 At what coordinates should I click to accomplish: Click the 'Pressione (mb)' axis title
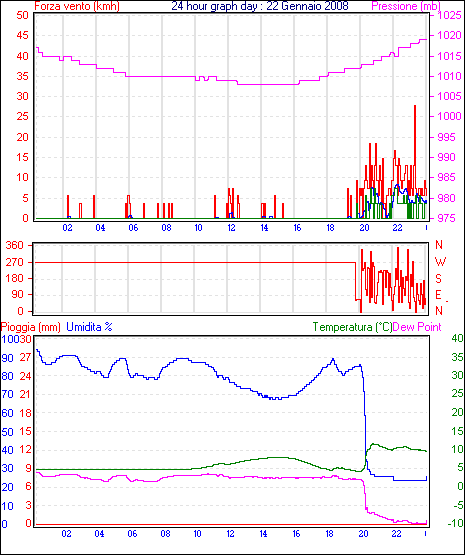pos(406,6)
